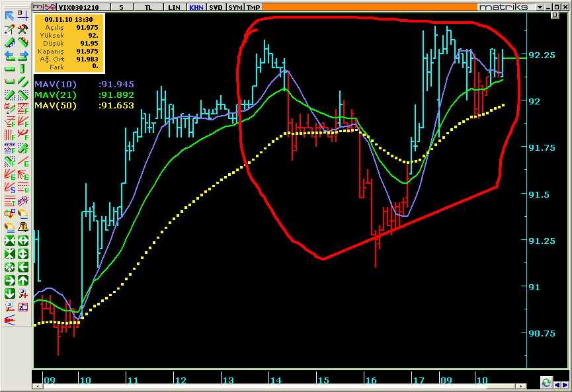Screen dimensions: 572x392
Task: Click the alarm bell icon
Action: coord(22,227)
